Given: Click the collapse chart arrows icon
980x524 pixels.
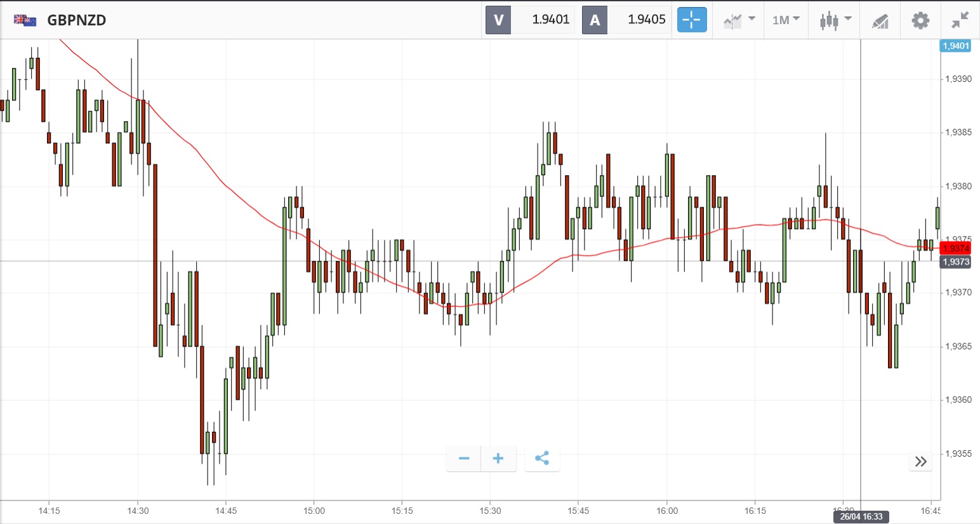Looking at the screenshot, I should [x=960, y=20].
